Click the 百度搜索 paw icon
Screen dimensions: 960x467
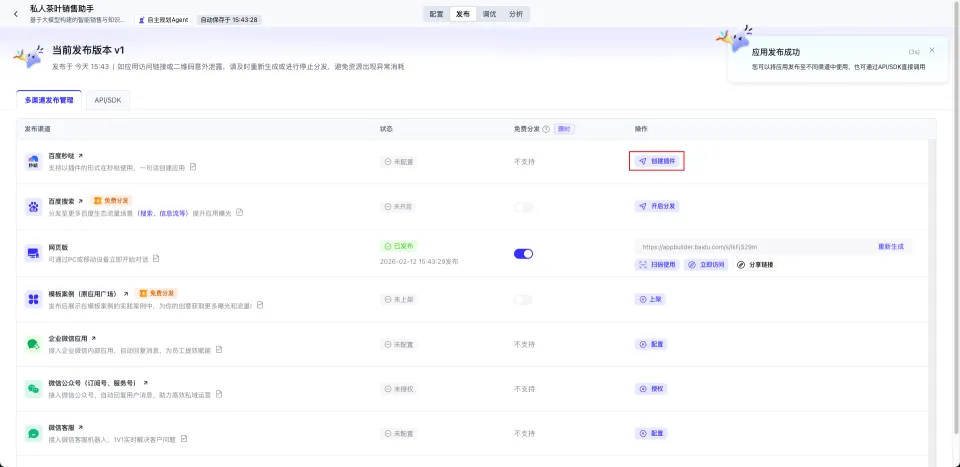[x=33, y=206]
